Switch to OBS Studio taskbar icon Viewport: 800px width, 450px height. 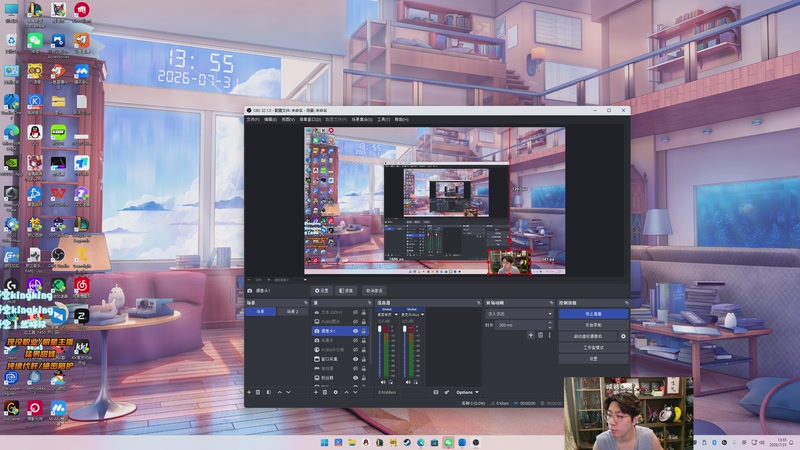click(x=476, y=442)
